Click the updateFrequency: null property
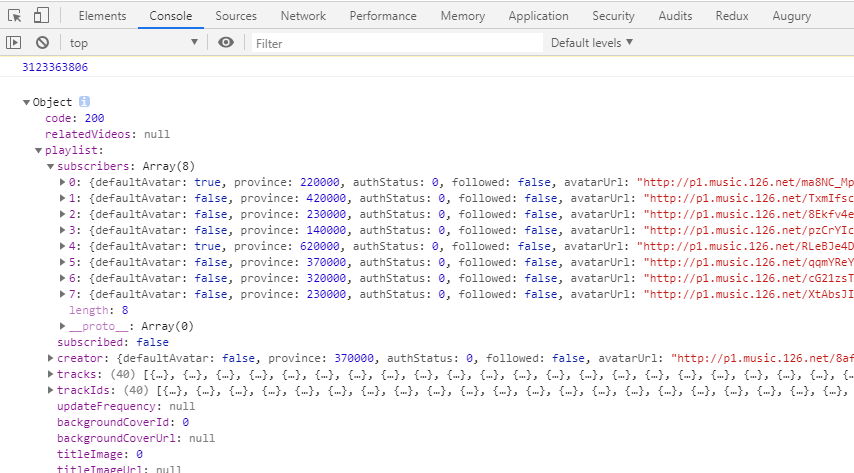The width and height of the screenshot is (854, 473). 126,407
